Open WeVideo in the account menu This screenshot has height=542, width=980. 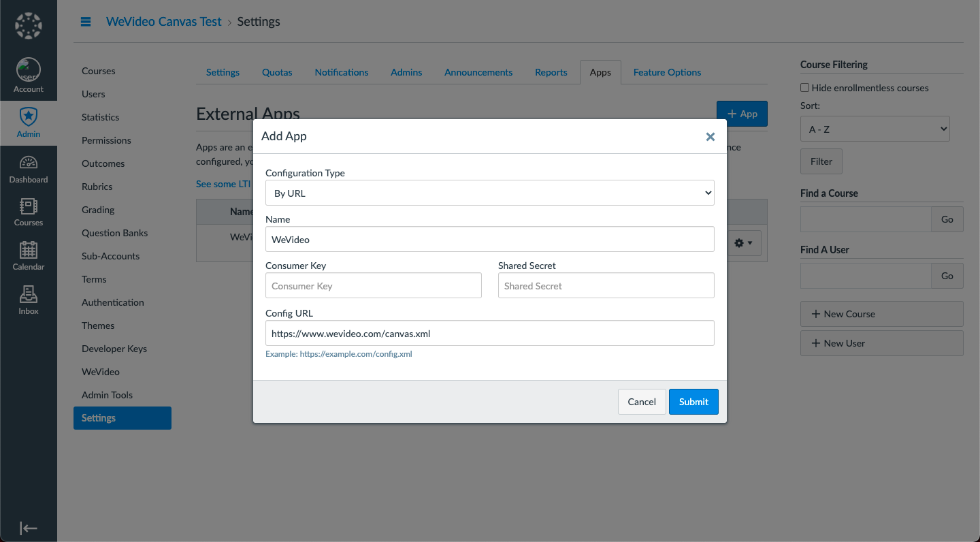pos(101,372)
